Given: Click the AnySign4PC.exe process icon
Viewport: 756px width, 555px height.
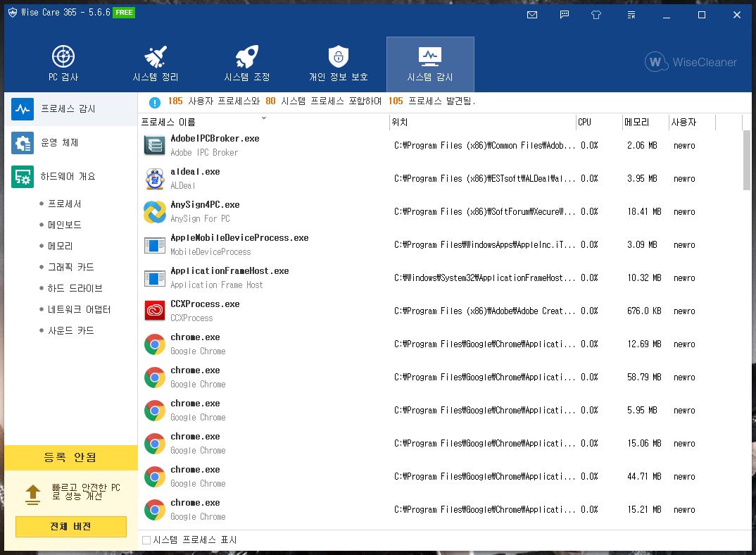Looking at the screenshot, I should (155, 212).
